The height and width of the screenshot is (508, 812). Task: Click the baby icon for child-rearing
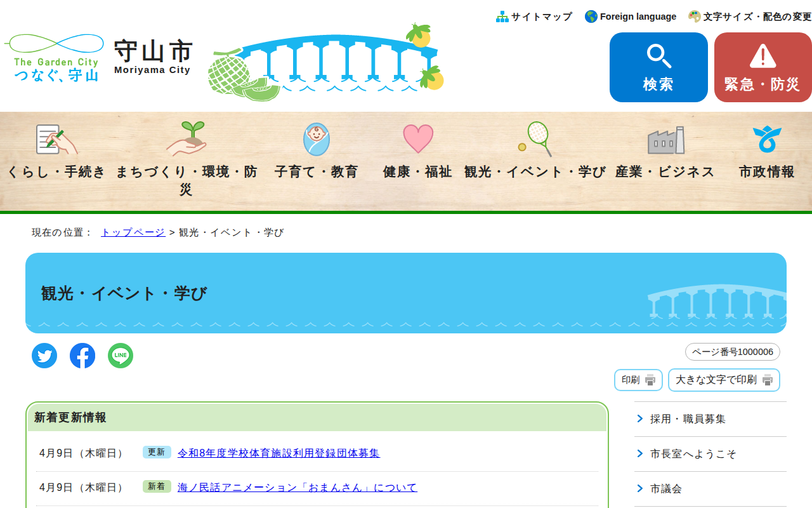point(317,139)
